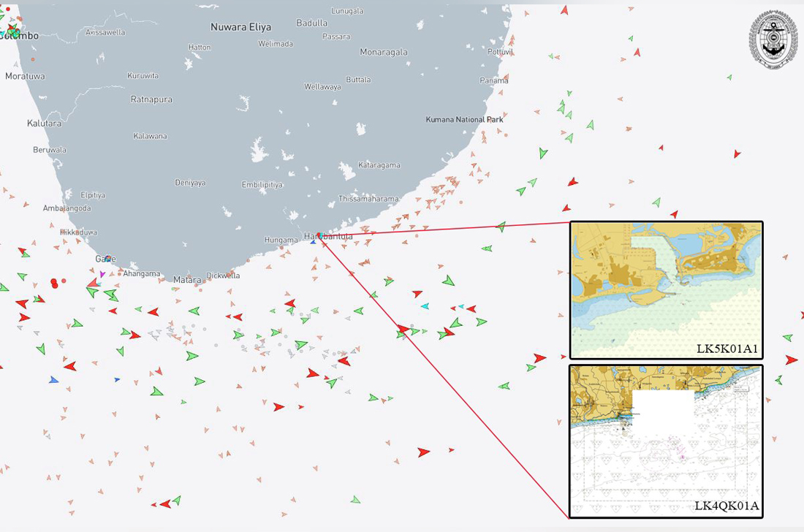Select the magenta vessel marker near Galle
This screenshot has width=804, height=532.
[102, 274]
